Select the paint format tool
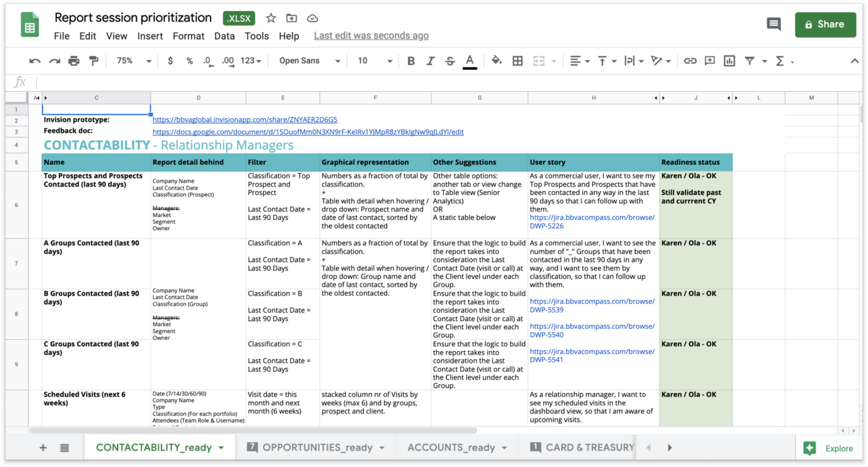 pos(93,61)
